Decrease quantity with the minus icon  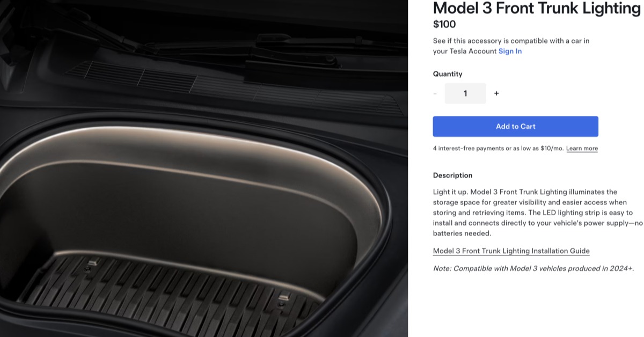click(x=435, y=93)
